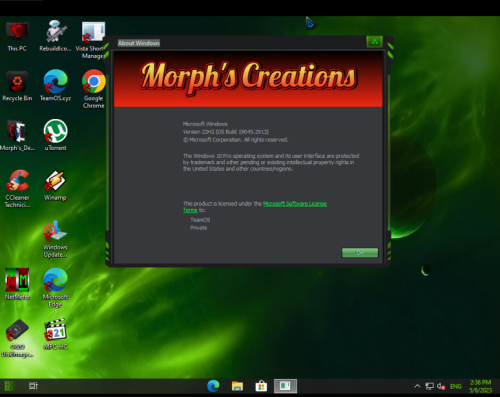Open the Start menu

(x=9, y=386)
